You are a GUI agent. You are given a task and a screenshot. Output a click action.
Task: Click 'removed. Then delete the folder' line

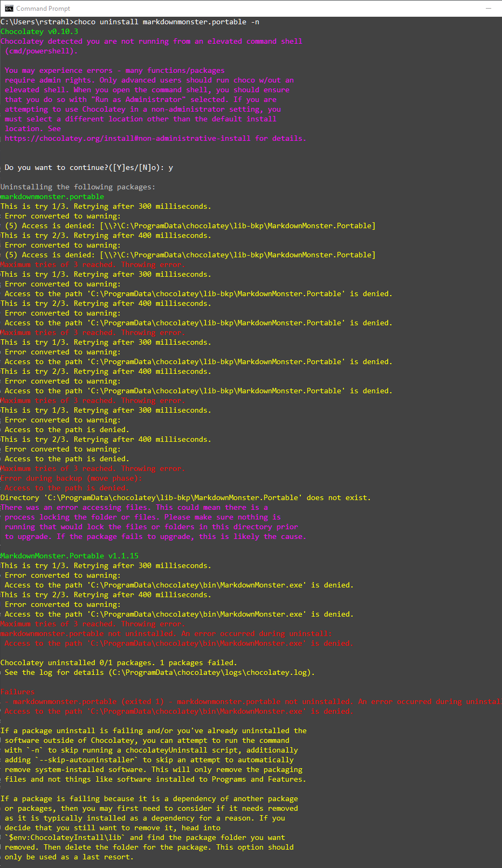click(x=149, y=848)
